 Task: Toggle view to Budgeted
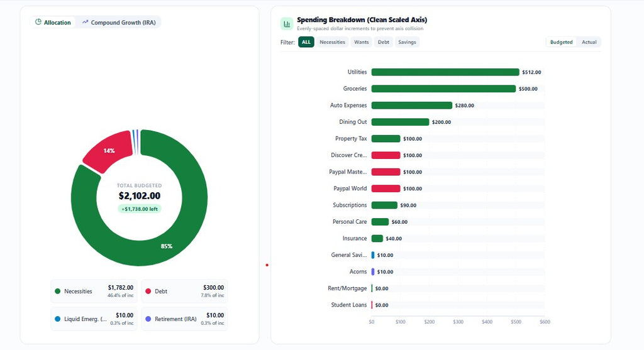click(x=561, y=42)
